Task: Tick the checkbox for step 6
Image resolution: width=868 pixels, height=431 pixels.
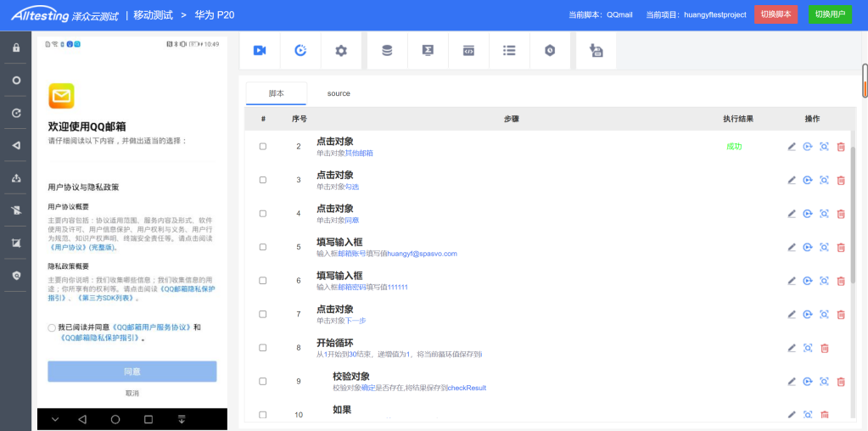Action: click(263, 281)
